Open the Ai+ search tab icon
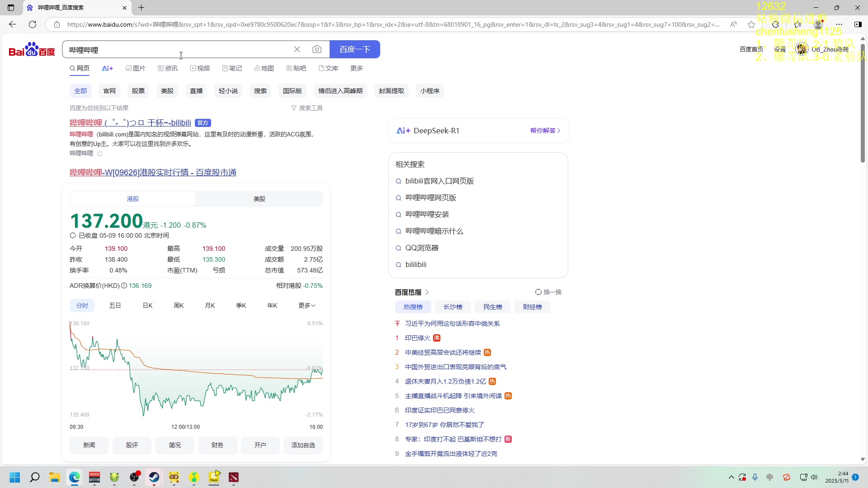This screenshot has width=868, height=488. coord(107,68)
